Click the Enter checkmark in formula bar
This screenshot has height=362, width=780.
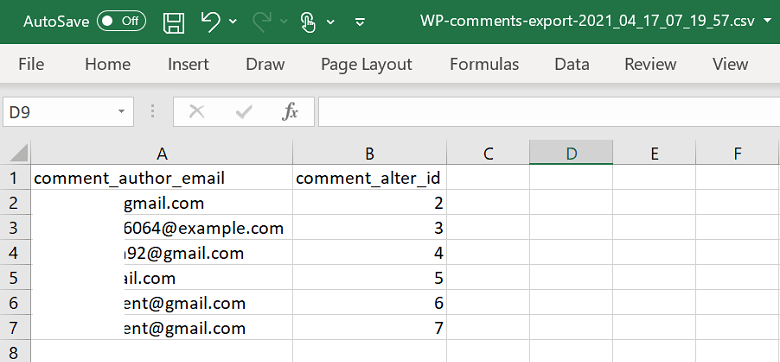click(244, 112)
